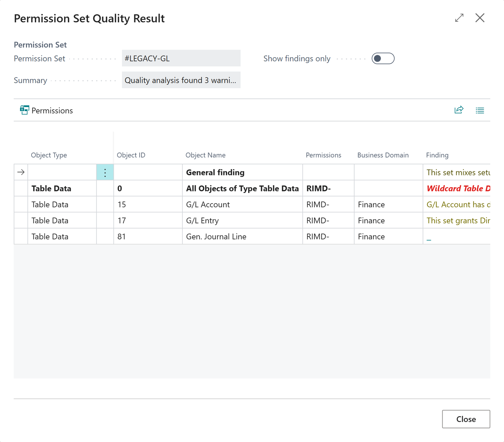Click 'This set mixes' finding text
Image resolution: width=504 pixels, height=442 pixels.
[x=458, y=173]
